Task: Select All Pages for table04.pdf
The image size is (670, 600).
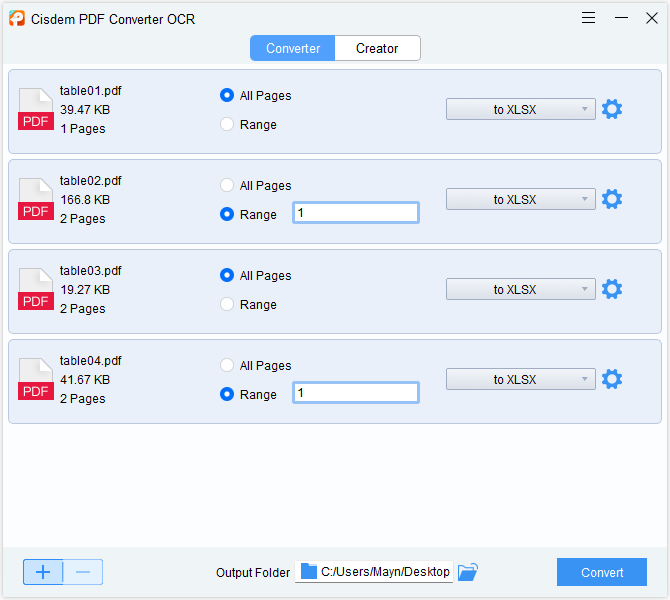Action: point(227,366)
